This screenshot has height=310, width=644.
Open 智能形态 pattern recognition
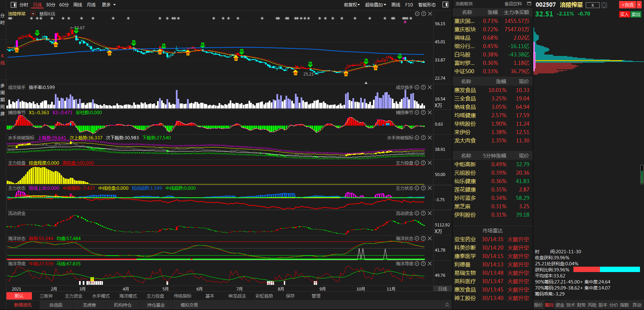click(x=427, y=5)
